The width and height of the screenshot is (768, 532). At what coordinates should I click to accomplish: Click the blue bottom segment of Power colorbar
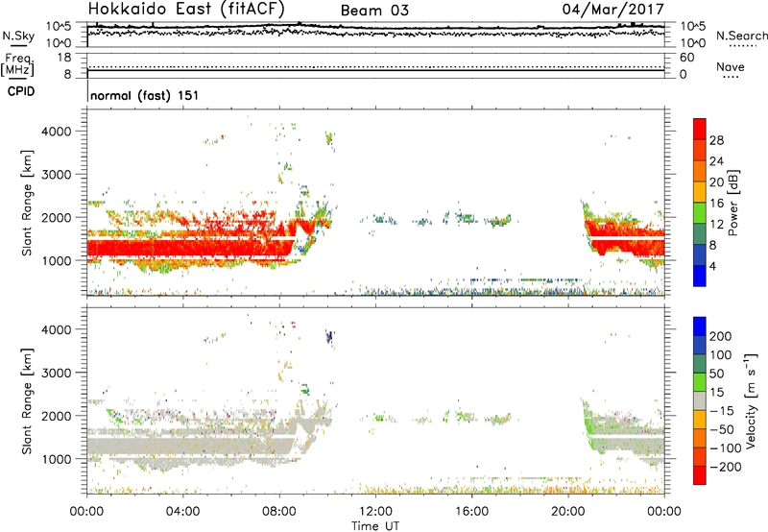coord(700,277)
